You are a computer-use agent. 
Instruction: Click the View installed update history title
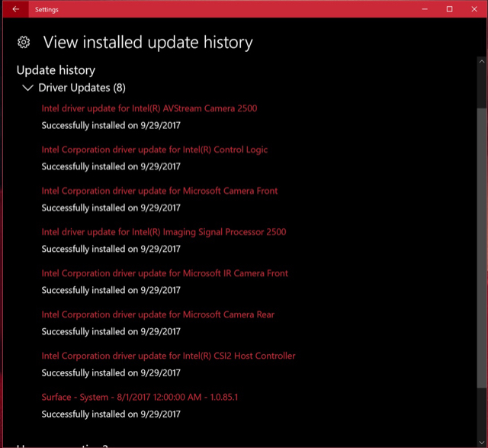pyautogui.click(x=148, y=43)
